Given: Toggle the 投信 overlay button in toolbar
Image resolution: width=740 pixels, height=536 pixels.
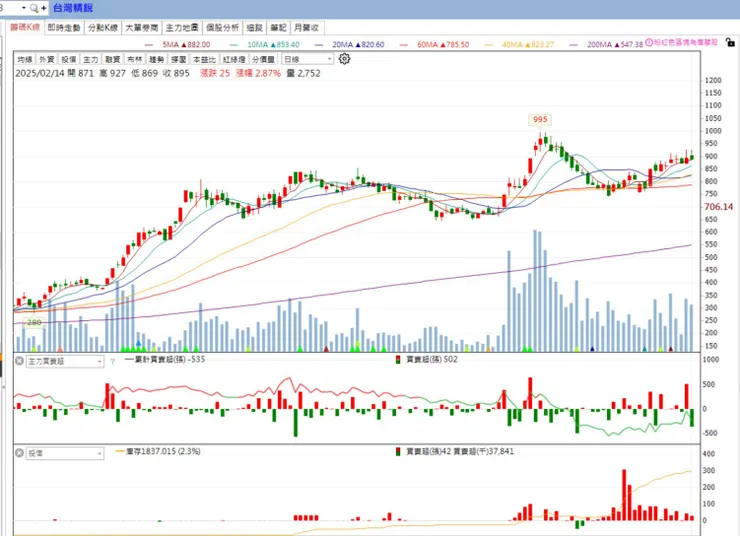Looking at the screenshot, I should [x=69, y=59].
